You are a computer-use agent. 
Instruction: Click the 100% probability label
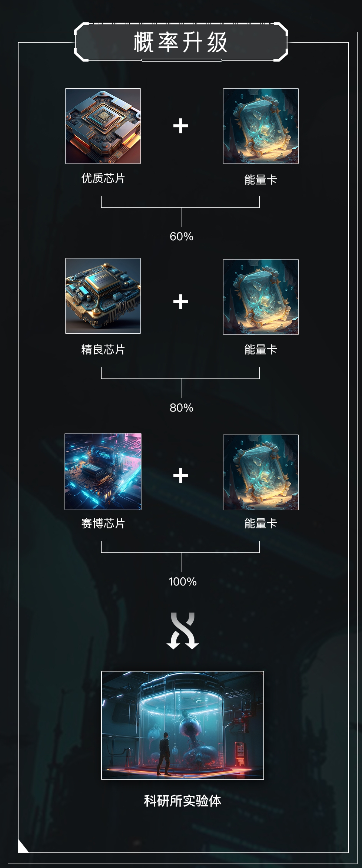(x=183, y=582)
